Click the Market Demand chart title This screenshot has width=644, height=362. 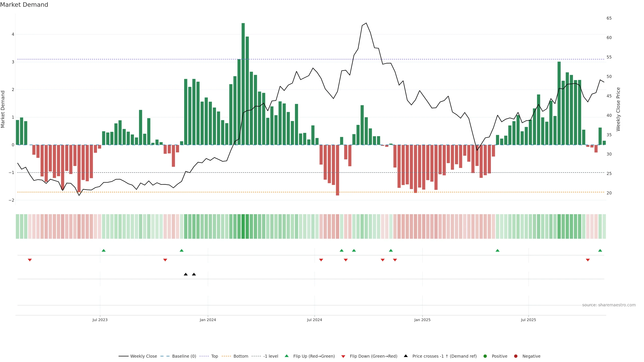(24, 5)
